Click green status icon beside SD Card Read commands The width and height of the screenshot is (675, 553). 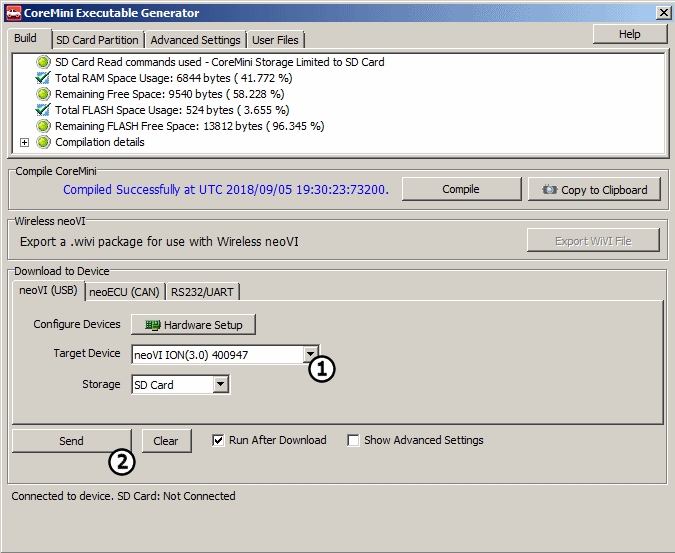pos(43,62)
